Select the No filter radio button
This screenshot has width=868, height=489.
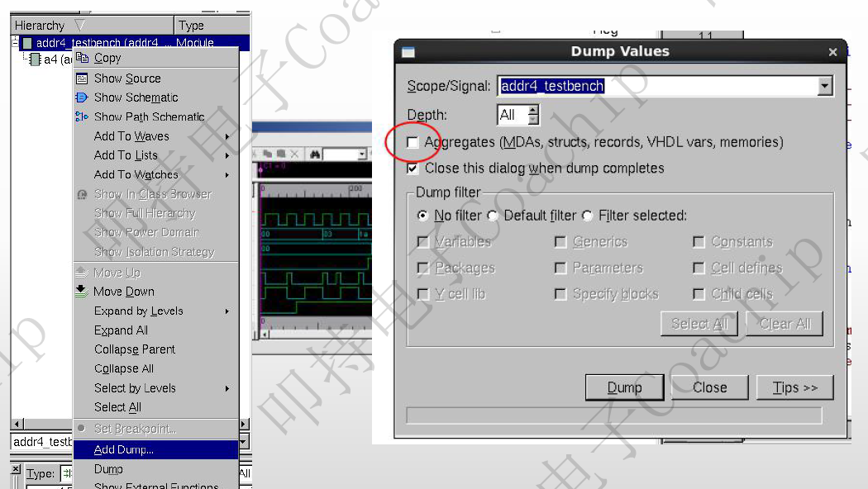(422, 216)
